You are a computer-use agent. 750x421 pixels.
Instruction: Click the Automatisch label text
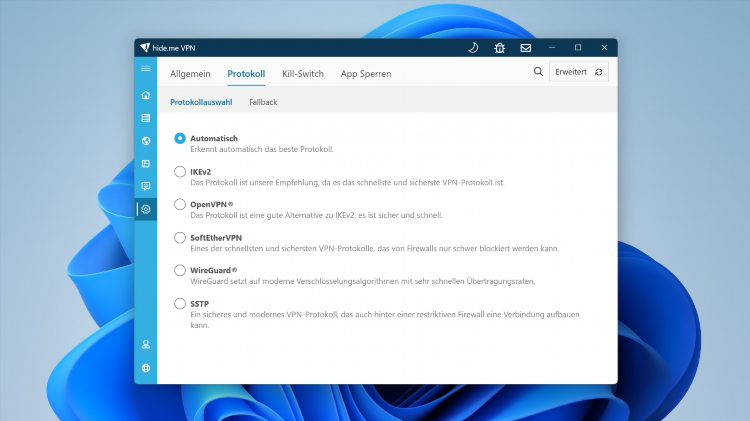tap(214, 138)
